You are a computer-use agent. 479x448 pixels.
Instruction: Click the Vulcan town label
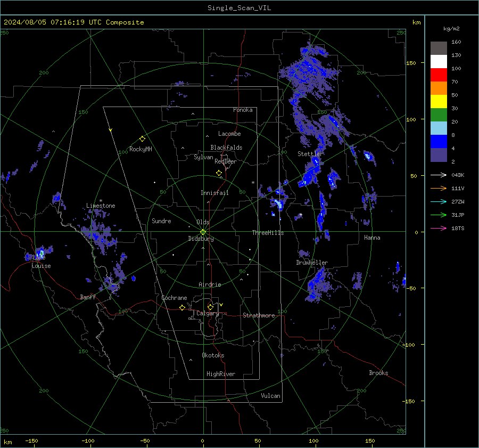point(270,396)
